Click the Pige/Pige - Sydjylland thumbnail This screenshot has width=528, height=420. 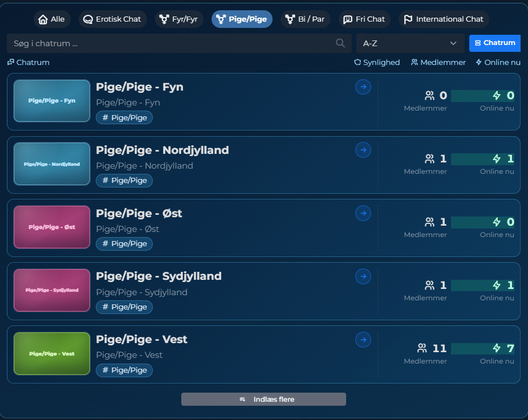(51, 290)
